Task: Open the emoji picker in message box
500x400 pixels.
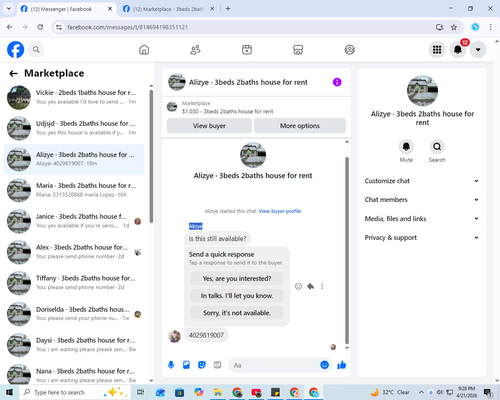Action: tap(324, 365)
